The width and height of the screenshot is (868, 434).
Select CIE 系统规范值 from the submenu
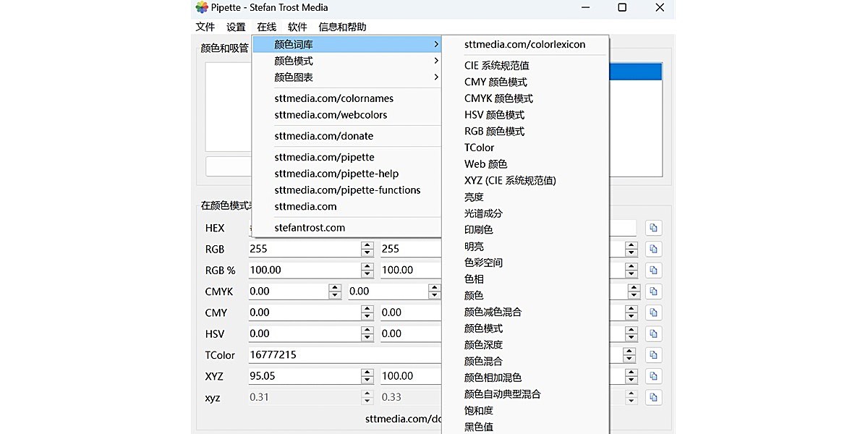click(498, 65)
